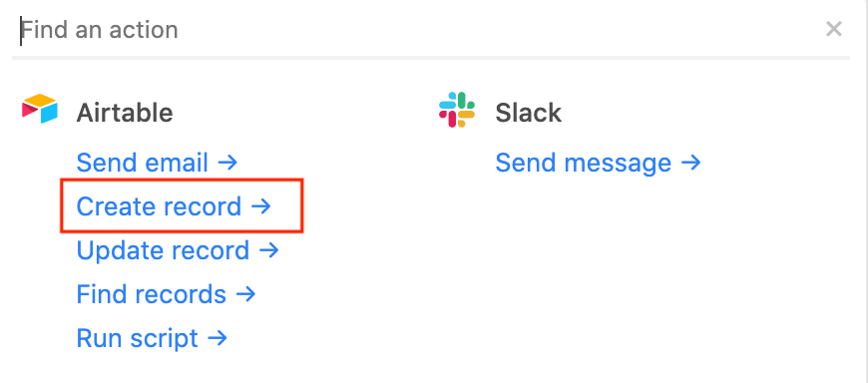
Task: Click the arrow after Update record
Action: point(269,250)
